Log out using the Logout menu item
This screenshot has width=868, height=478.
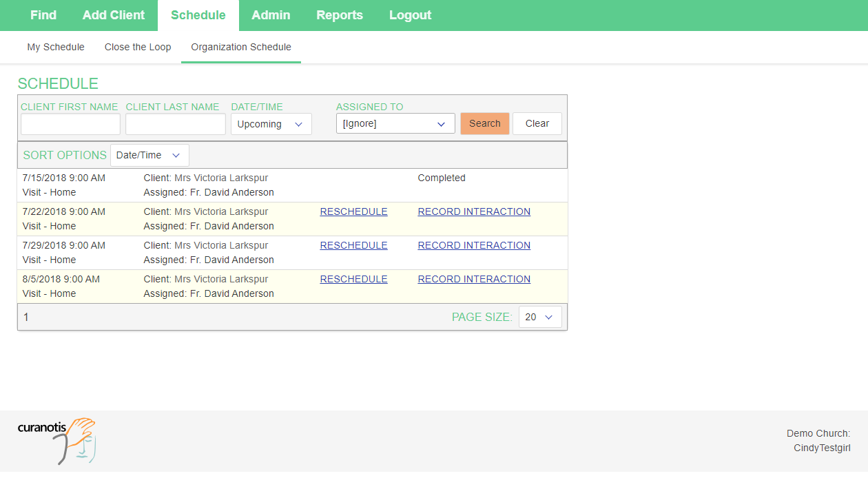pos(410,15)
